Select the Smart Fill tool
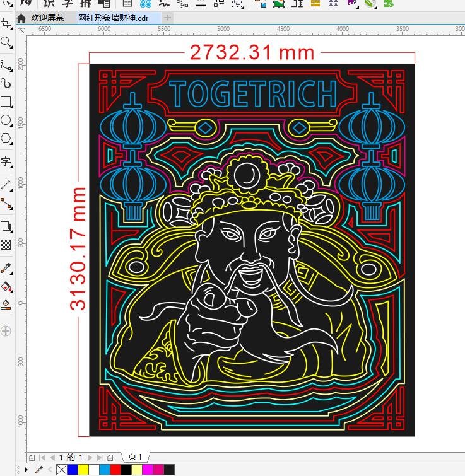 pyautogui.click(x=6, y=305)
